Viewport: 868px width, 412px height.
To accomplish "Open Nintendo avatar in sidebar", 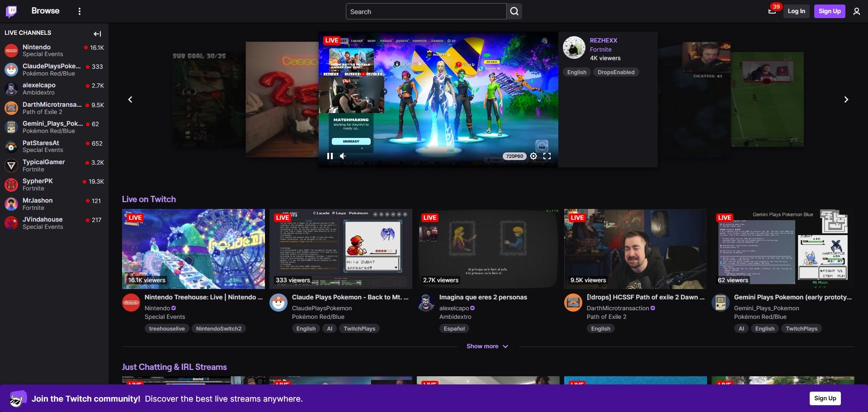I will coord(11,50).
